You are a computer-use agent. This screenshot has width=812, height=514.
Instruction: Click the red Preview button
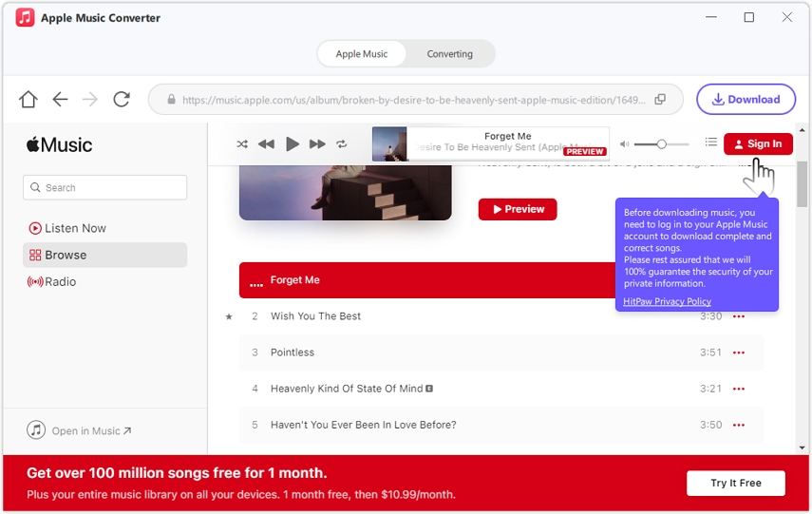click(x=518, y=209)
